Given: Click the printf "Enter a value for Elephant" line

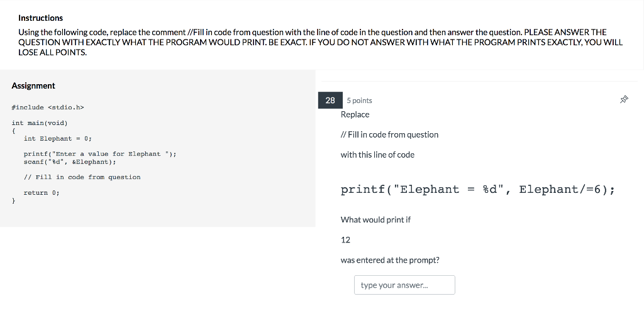Looking at the screenshot, I should pos(100,154).
